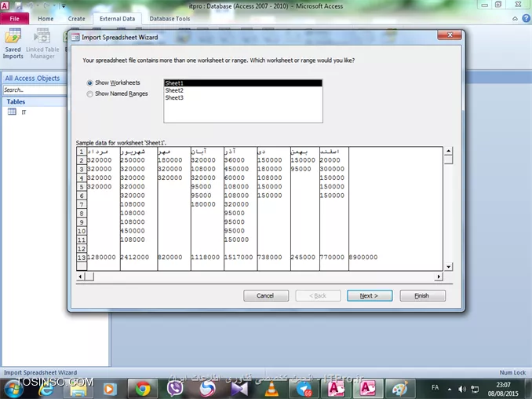The image size is (532, 399).
Task: Click the sample data scroll down arrow
Action: point(448,267)
